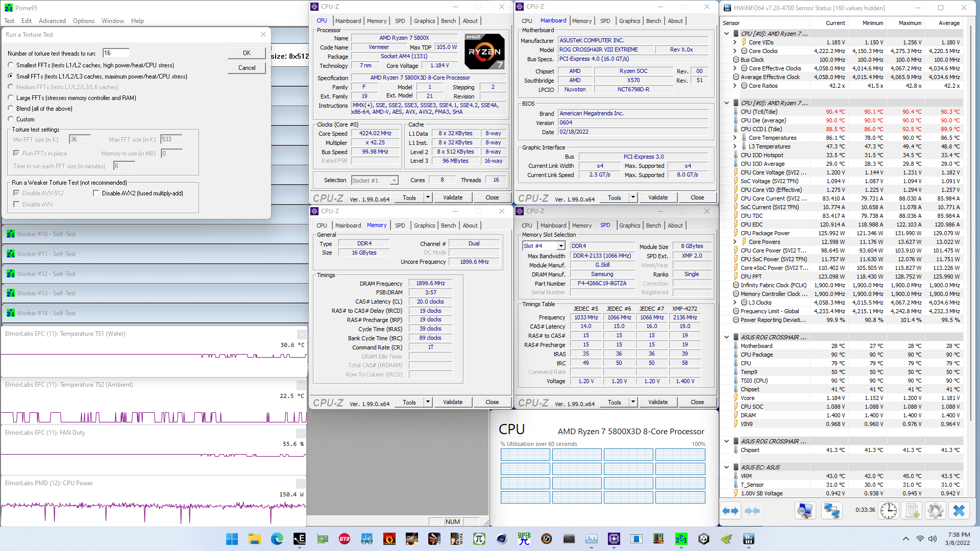
Task: Open HWiNFO network computers remote icon
Action: 831,511
